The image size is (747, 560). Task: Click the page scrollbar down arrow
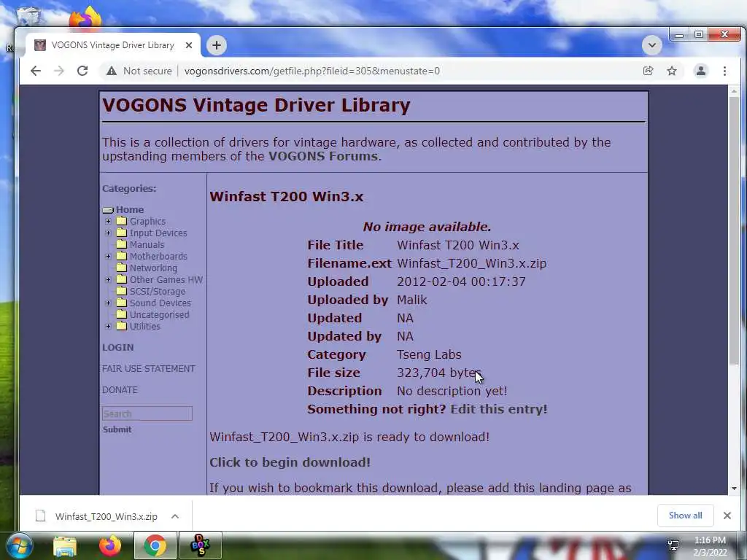point(734,489)
